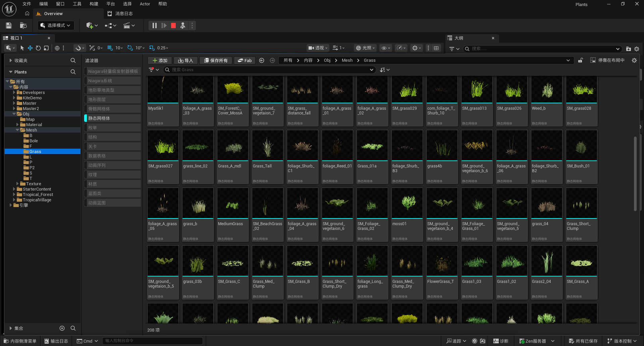Expand the 收藏夹 section

11,60
